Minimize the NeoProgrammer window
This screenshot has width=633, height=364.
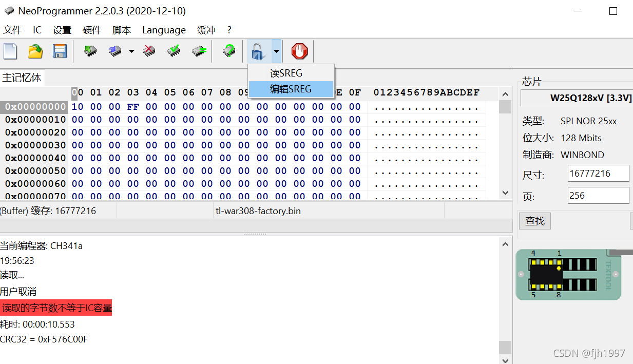(577, 11)
